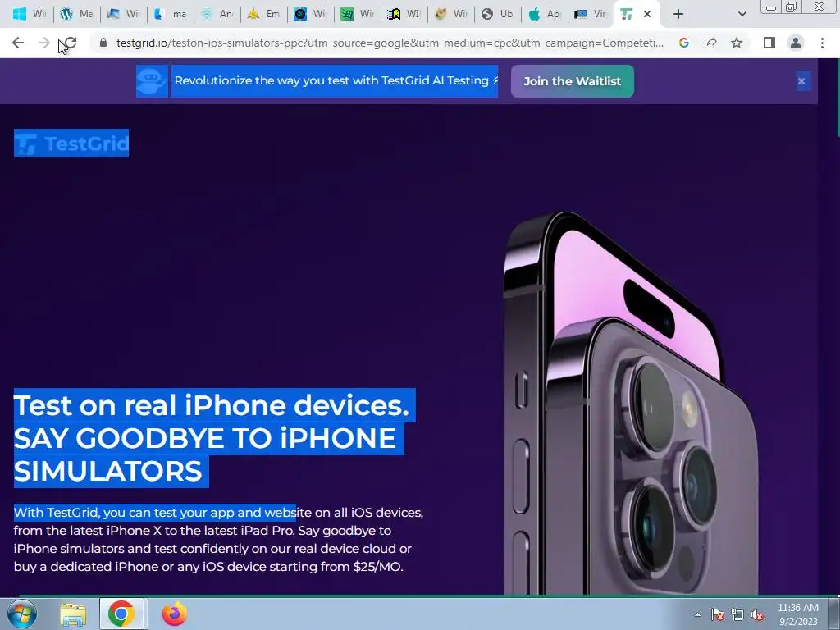
Task: Open Windows Explorer from the taskbar
Action: click(x=73, y=614)
